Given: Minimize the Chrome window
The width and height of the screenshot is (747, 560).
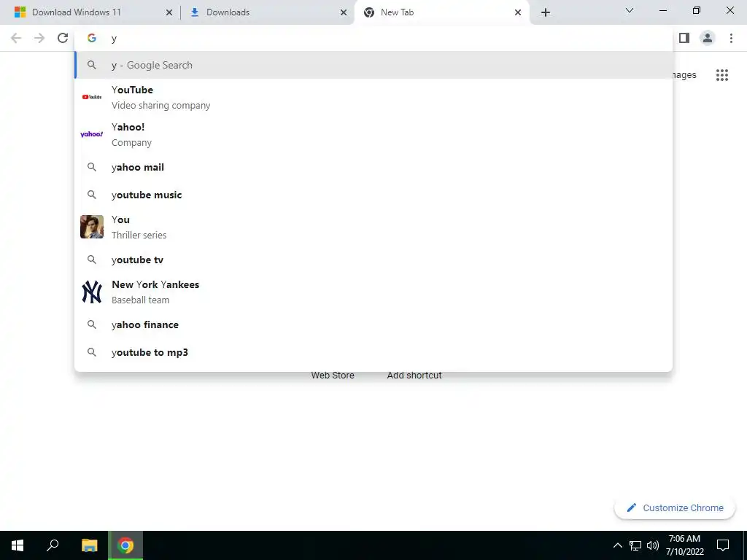Looking at the screenshot, I should click(663, 10).
